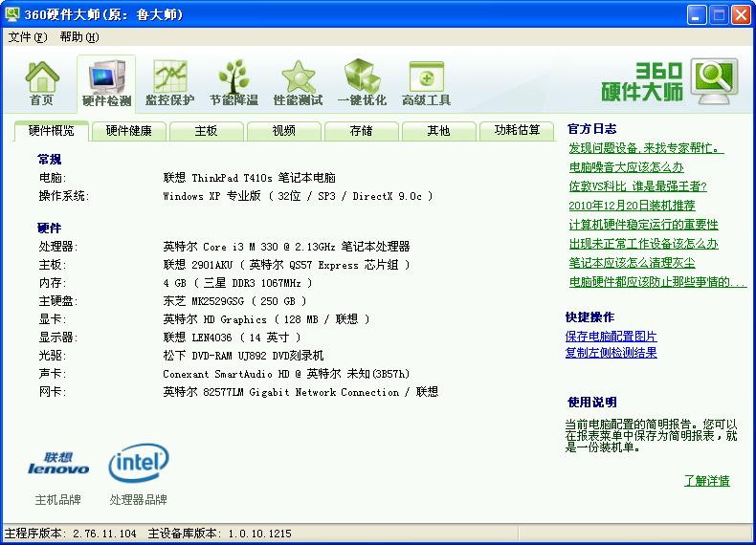Click 复制左侧检测结果 quick action link
Viewport: 756px width, 545px height.
611,353
